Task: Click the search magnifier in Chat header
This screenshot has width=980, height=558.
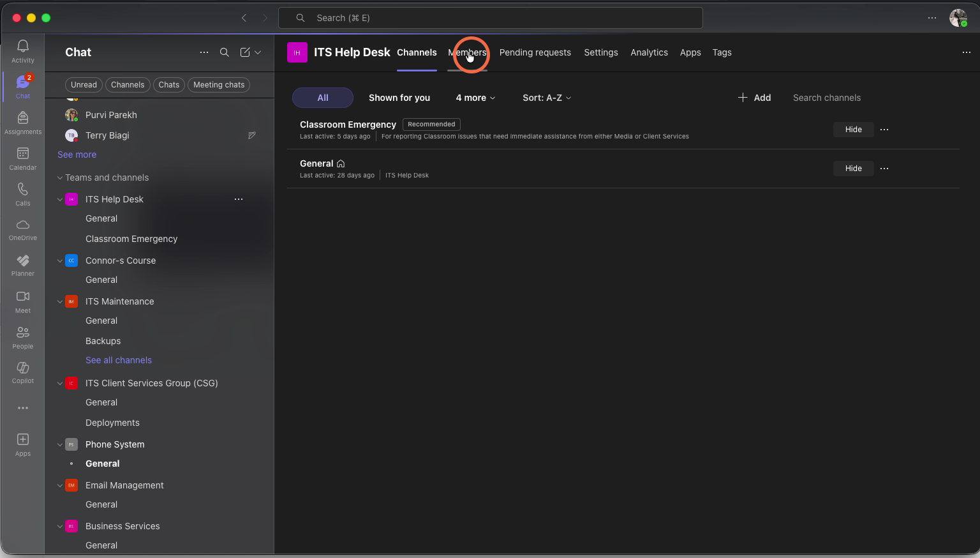Action: pyautogui.click(x=225, y=52)
